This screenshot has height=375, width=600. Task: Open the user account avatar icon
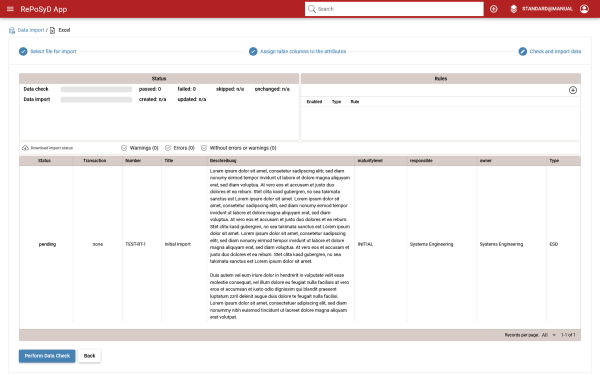pos(584,9)
